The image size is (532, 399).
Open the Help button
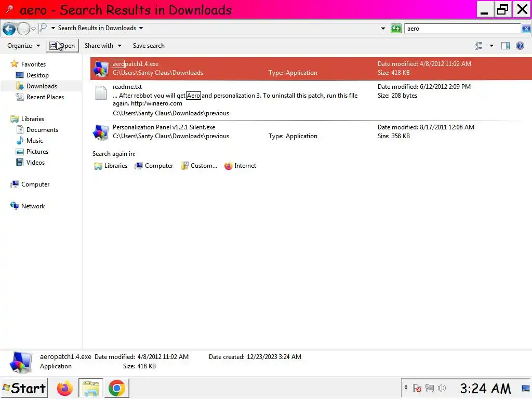click(520, 46)
